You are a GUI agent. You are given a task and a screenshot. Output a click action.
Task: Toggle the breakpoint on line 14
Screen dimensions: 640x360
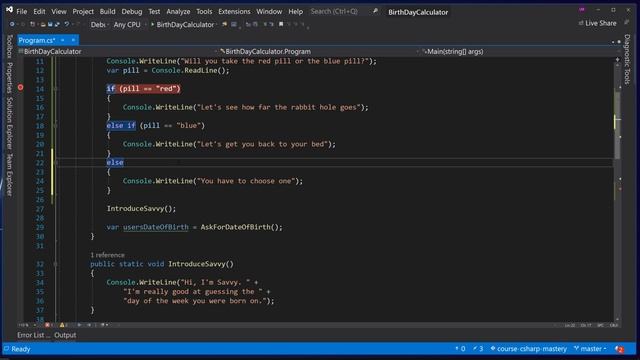tap(20, 87)
